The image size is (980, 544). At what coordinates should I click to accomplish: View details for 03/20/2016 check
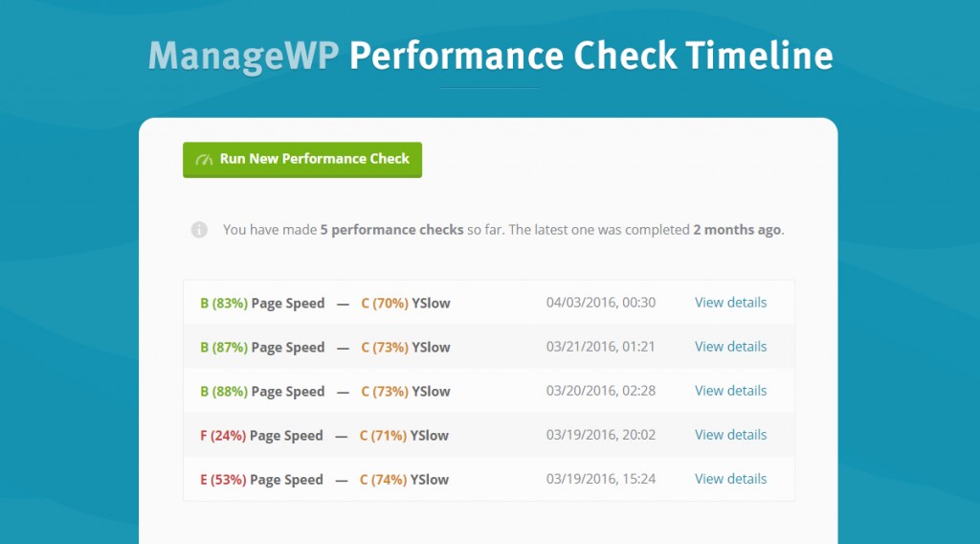730,391
